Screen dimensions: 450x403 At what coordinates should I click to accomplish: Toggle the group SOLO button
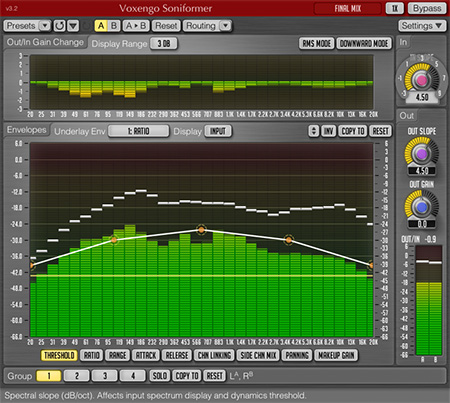point(160,376)
